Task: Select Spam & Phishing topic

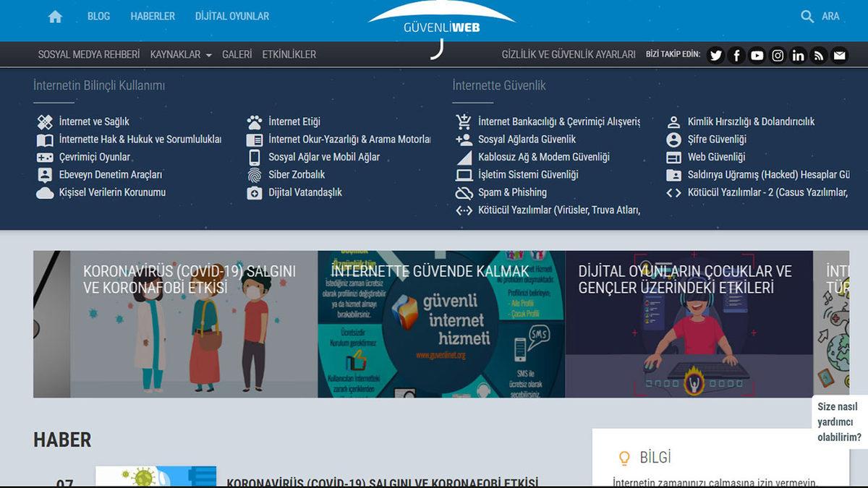Action: click(512, 192)
